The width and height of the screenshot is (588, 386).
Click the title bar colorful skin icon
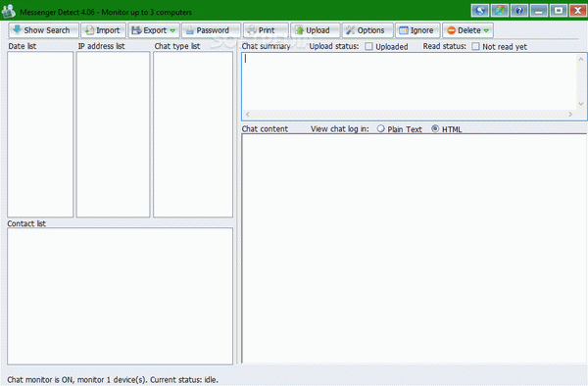[500, 10]
